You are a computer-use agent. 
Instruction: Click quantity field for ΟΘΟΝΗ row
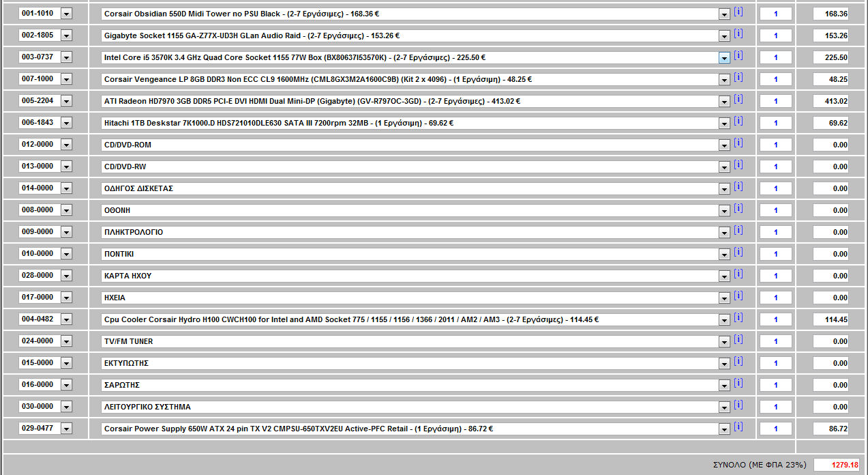point(775,210)
